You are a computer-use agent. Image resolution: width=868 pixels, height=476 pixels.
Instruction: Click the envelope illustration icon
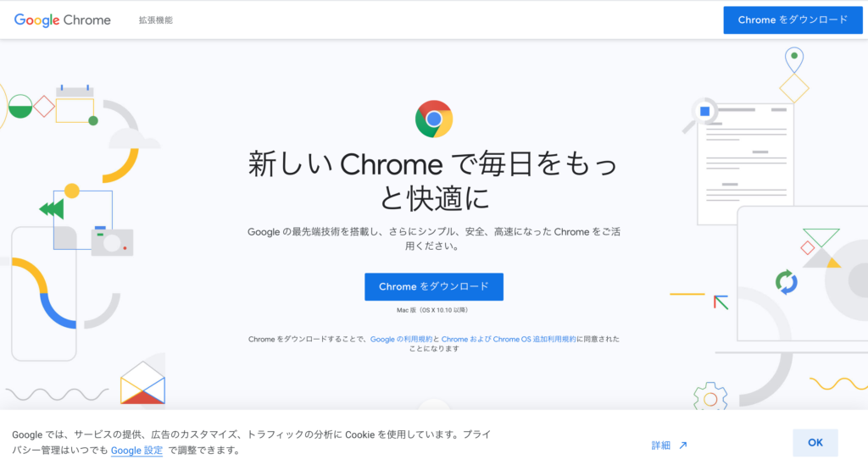coord(142,383)
